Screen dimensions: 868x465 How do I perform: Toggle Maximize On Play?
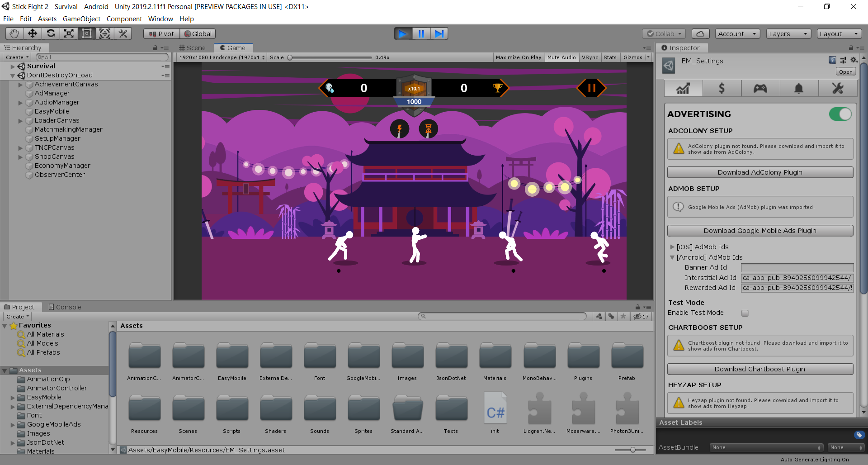pos(518,57)
